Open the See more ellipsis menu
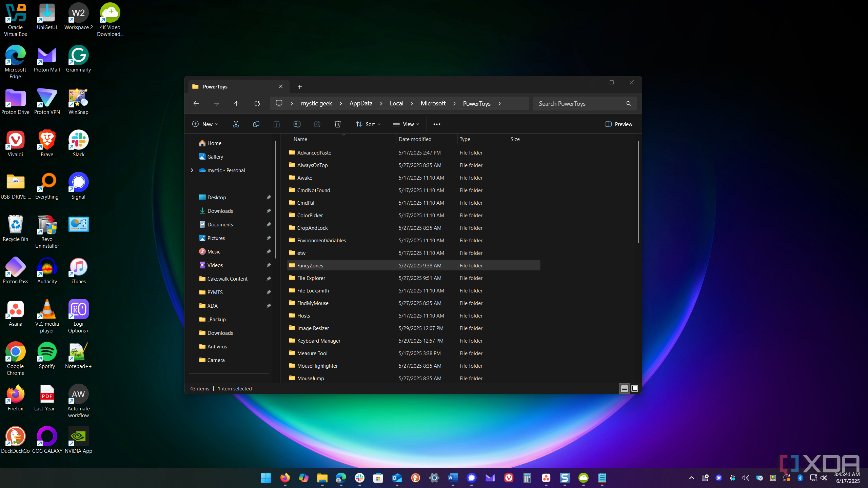 [x=437, y=124]
